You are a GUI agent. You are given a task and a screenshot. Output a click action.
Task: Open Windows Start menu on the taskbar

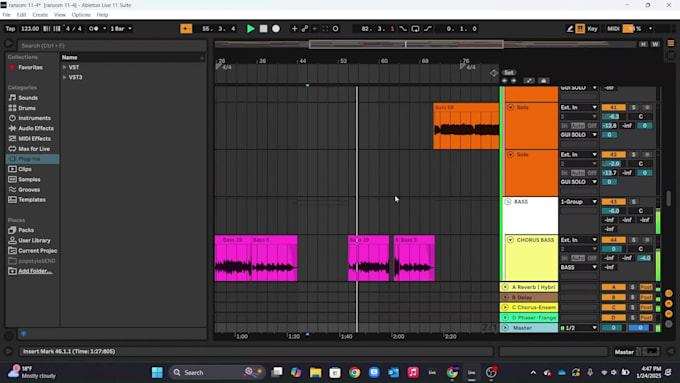[157, 372]
